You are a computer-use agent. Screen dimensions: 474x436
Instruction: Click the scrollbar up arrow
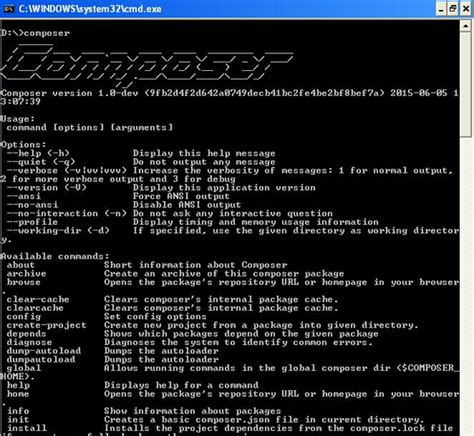click(x=466, y=26)
